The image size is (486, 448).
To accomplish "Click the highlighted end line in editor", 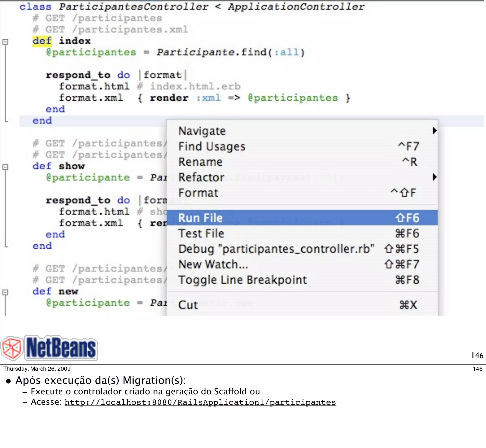I will point(42,121).
